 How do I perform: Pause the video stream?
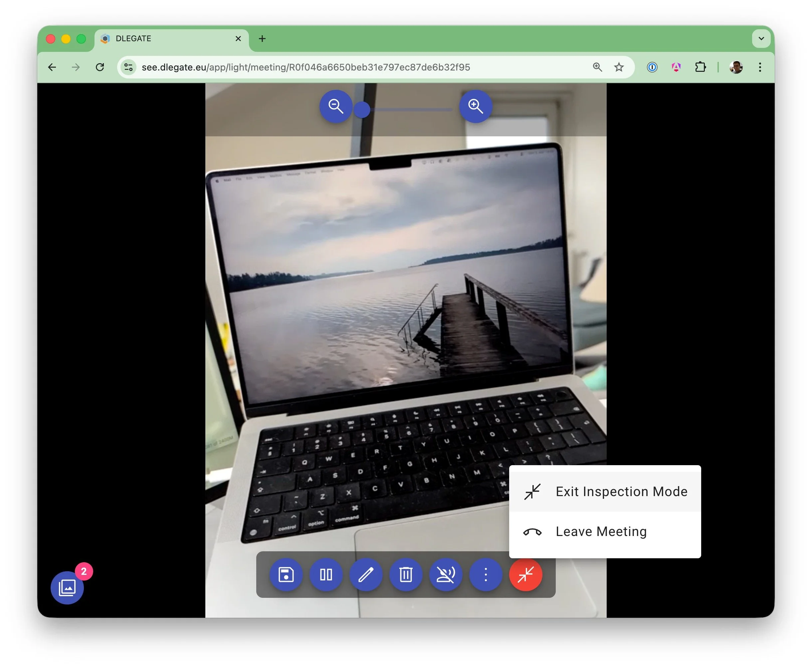[x=326, y=575]
